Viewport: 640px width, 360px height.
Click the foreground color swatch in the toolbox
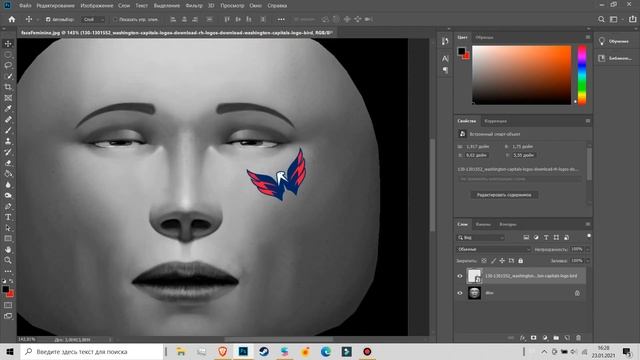click(x=5, y=289)
